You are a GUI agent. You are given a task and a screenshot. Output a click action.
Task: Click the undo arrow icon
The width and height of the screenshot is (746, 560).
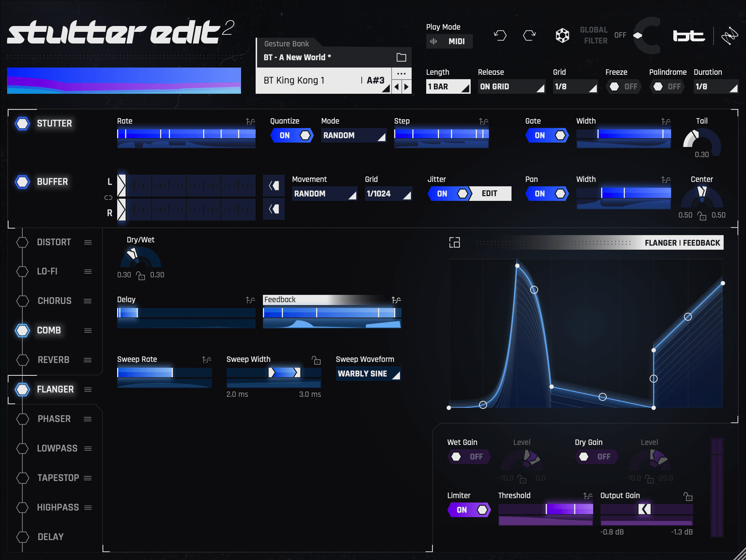500,35
